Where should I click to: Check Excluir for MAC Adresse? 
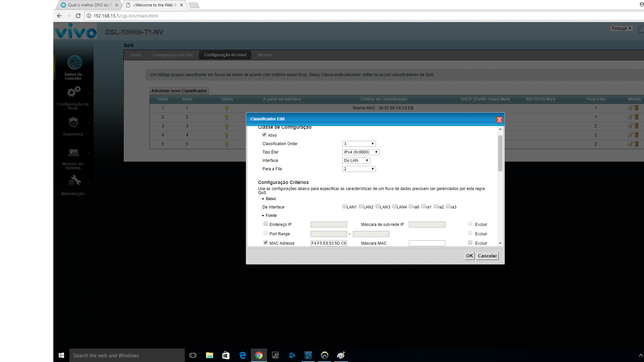click(x=470, y=243)
